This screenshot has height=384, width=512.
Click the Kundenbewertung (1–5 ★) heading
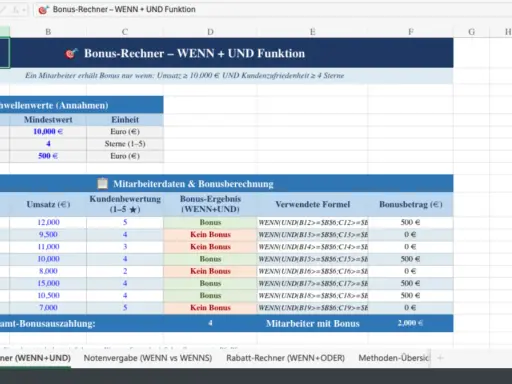click(x=125, y=204)
